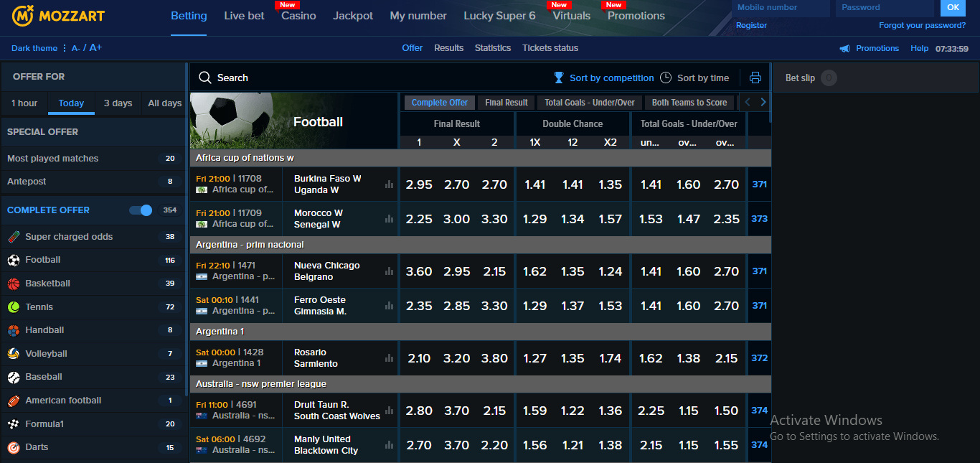Viewport: 980px width, 463px height.
Task: Switch to the Results tab
Action: (x=448, y=48)
